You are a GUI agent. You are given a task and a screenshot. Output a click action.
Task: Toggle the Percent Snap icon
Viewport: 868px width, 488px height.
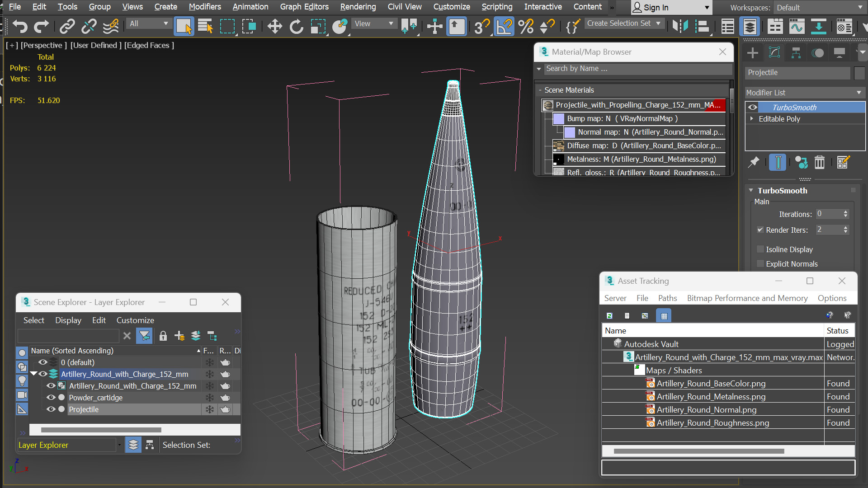coord(526,27)
